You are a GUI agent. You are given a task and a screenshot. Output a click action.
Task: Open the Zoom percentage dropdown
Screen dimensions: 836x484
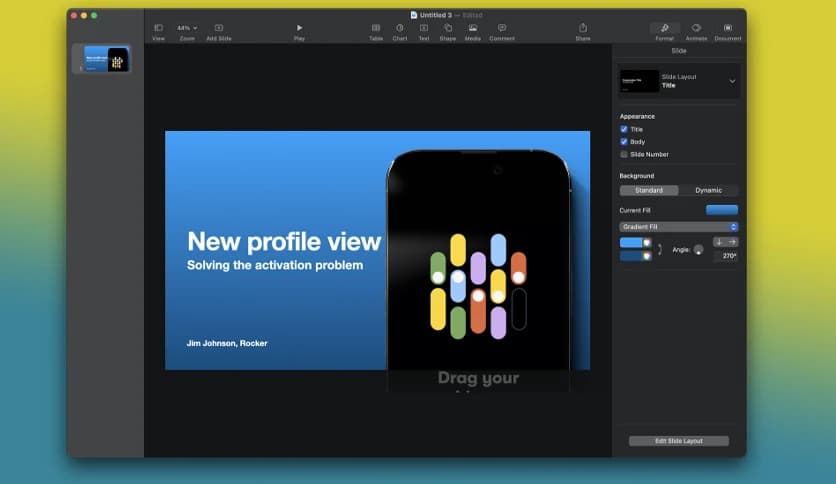point(187,28)
